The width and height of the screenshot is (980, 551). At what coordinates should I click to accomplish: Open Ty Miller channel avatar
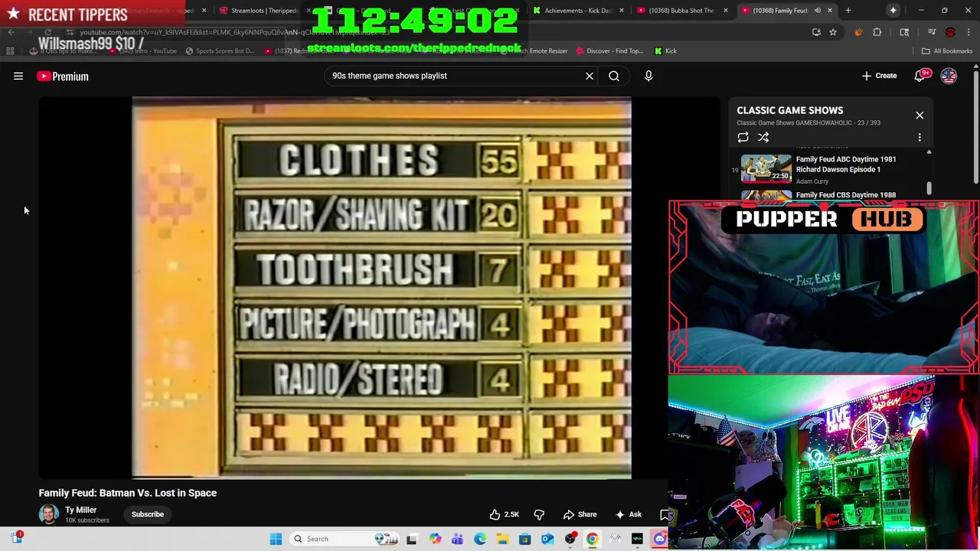[x=49, y=514]
